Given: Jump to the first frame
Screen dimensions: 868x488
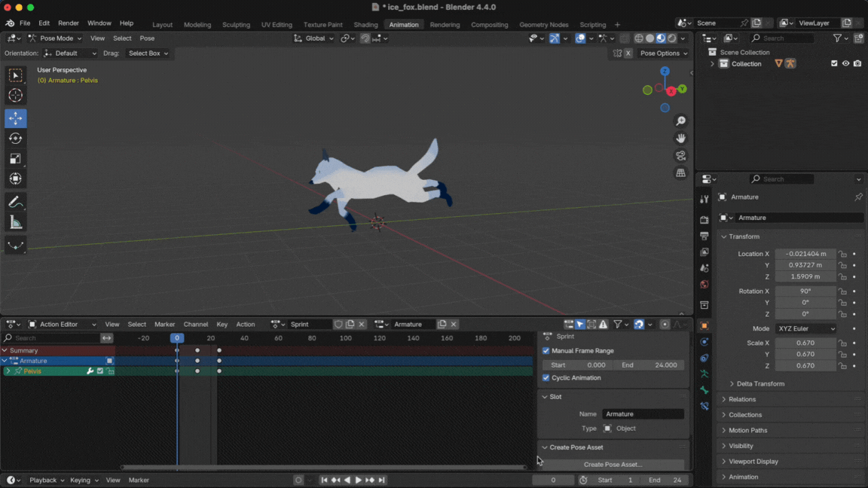Looking at the screenshot, I should (325, 480).
